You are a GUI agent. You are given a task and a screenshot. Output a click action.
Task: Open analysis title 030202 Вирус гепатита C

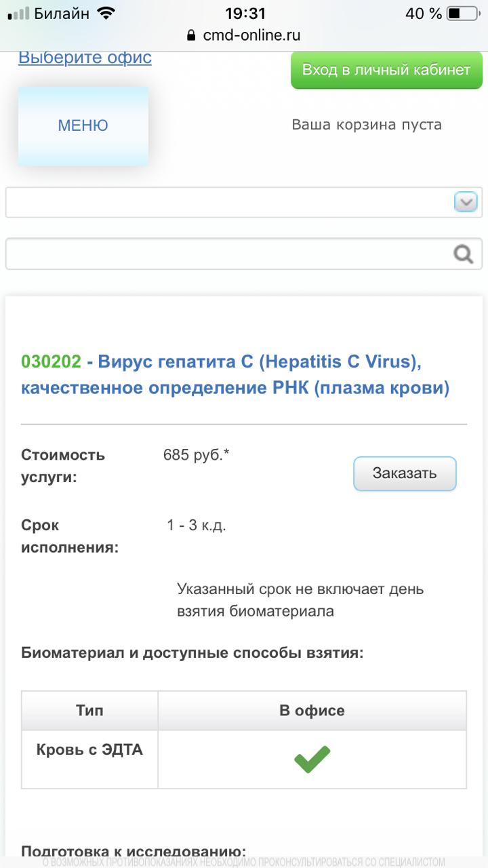click(235, 375)
